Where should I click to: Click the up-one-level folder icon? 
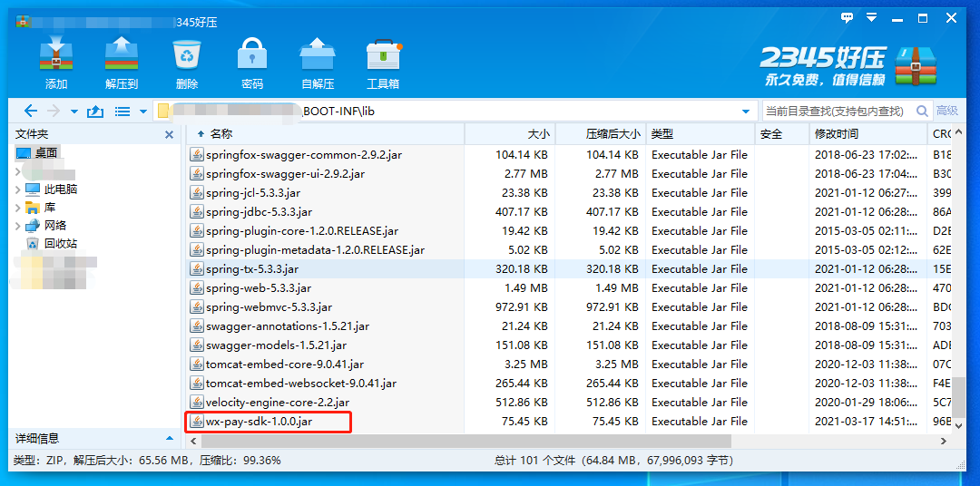tap(95, 112)
